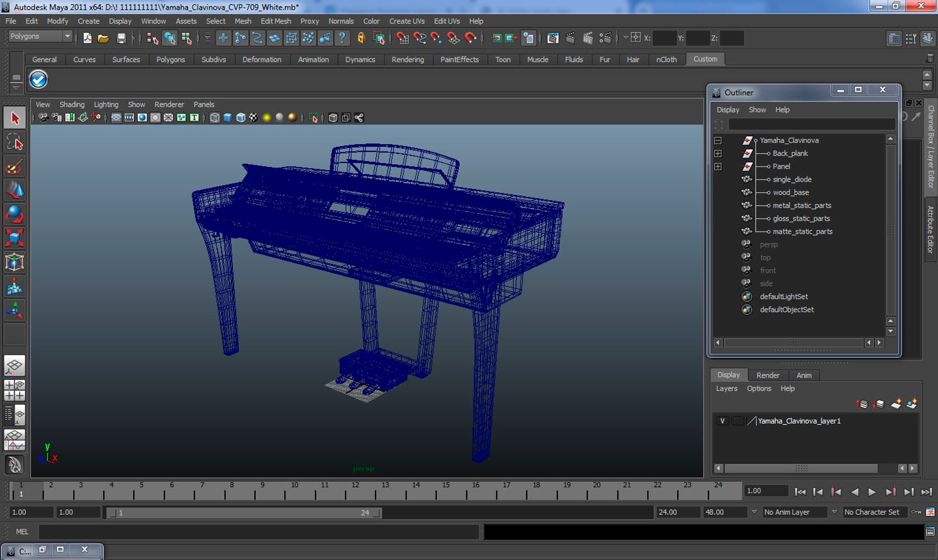Open the viewport Shading menu

[x=72, y=104]
